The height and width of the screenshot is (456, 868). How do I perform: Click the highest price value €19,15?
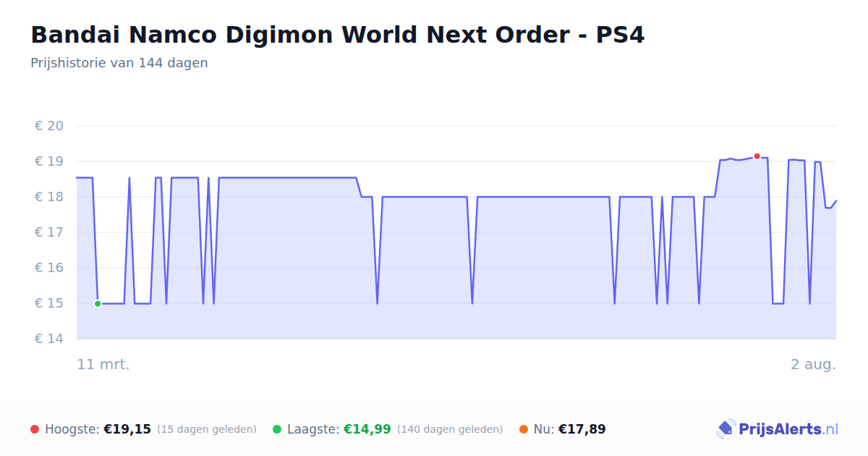tap(127, 429)
